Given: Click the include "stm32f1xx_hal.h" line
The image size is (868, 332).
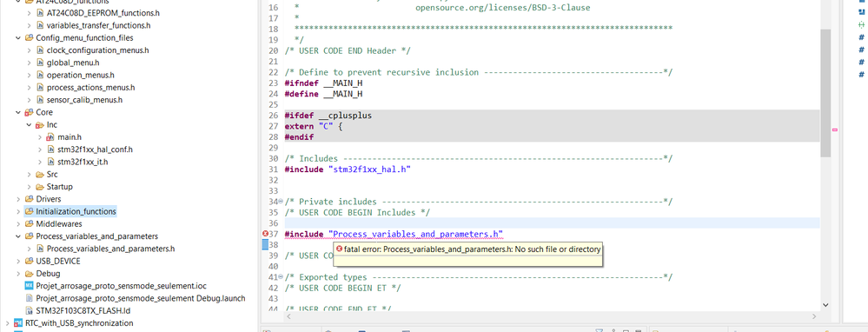Looking at the screenshot, I should click(x=347, y=169).
